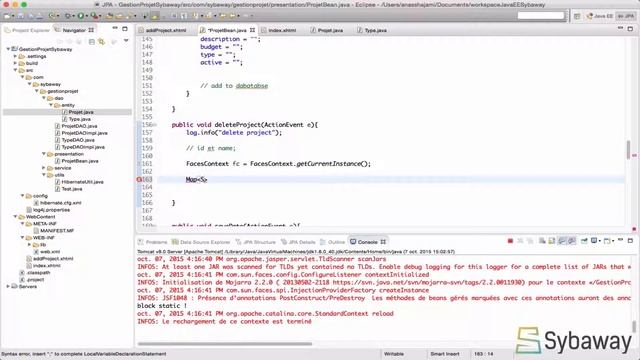Click the editor vertical scrollbar thumb
The image size is (640, 360).
click(628, 150)
